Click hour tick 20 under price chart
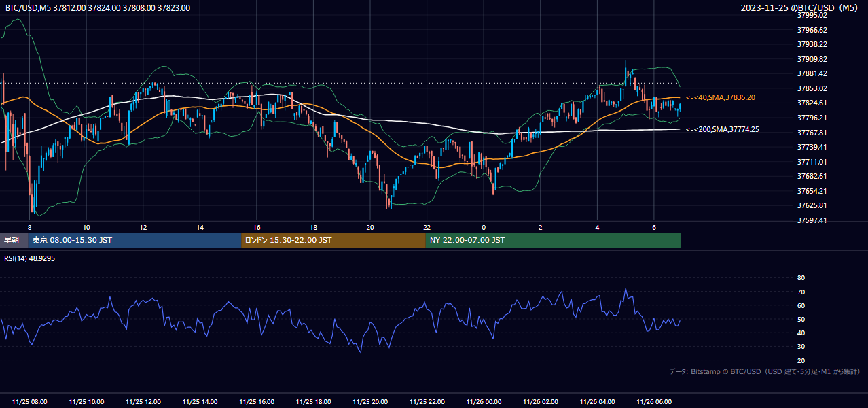 (x=370, y=227)
